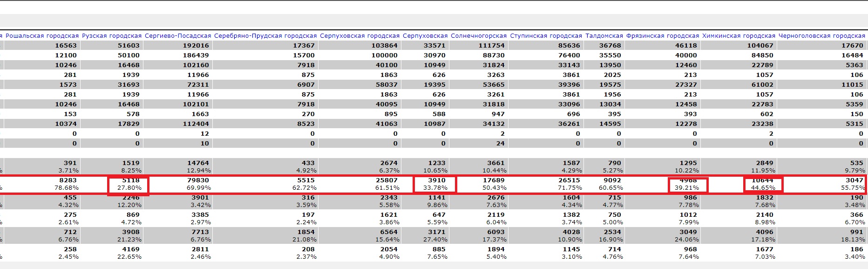The width and height of the screenshot is (868, 269).
Task: Select the 3910 / 33.78% cell
Action: [x=425, y=184]
